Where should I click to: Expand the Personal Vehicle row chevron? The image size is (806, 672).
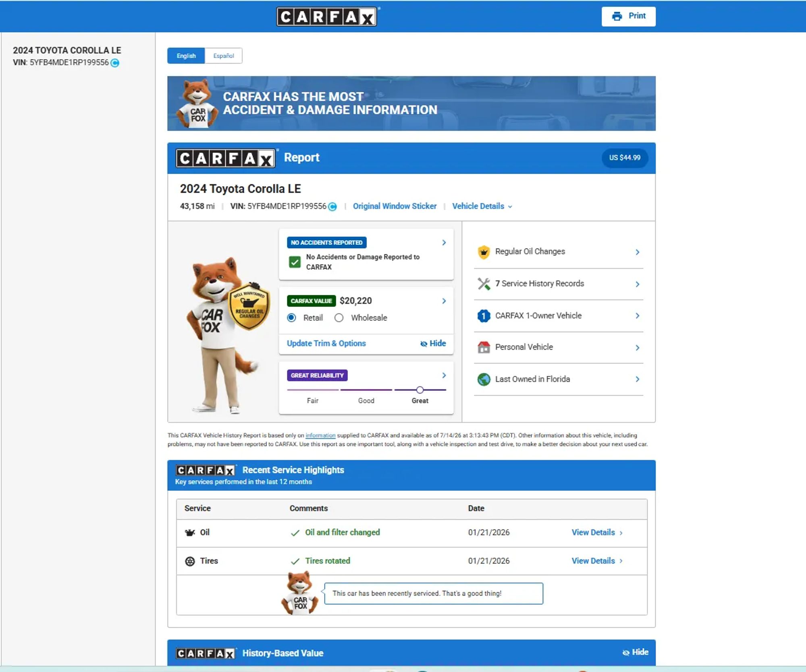click(638, 348)
